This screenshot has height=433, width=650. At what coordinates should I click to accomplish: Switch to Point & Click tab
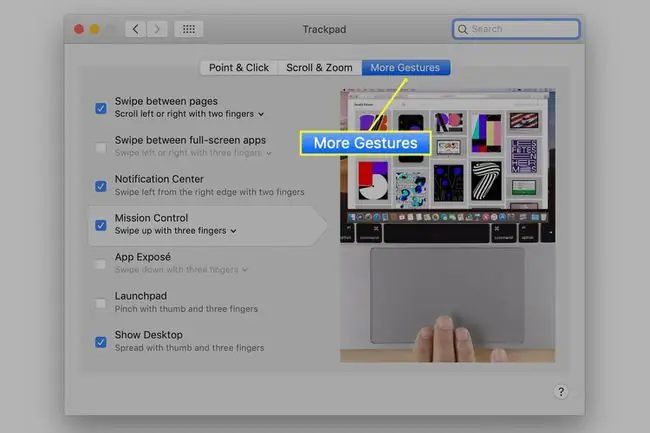239,68
